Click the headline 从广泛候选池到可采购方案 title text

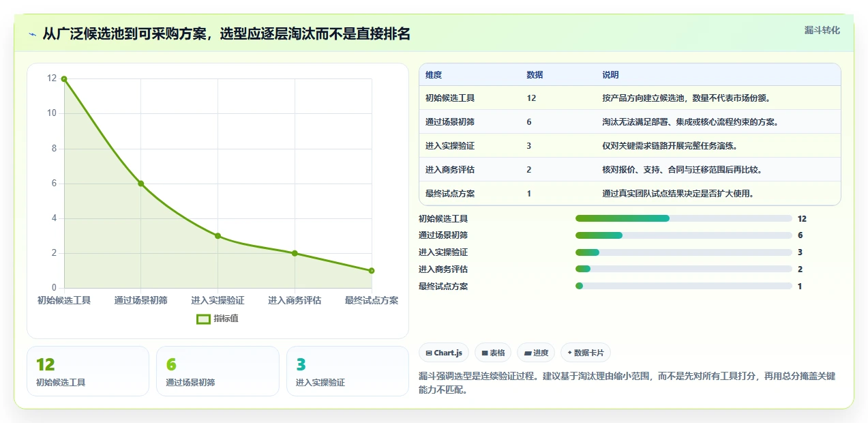(x=226, y=33)
